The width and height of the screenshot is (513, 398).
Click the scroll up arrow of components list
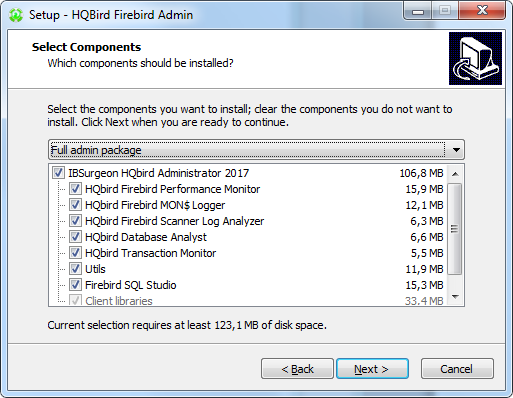click(x=455, y=174)
